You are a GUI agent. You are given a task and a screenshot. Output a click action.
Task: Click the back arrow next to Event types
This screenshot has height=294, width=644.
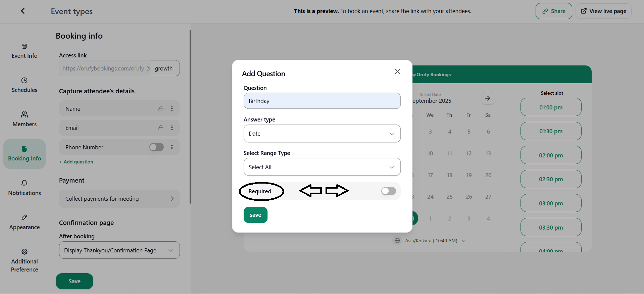pyautogui.click(x=23, y=11)
